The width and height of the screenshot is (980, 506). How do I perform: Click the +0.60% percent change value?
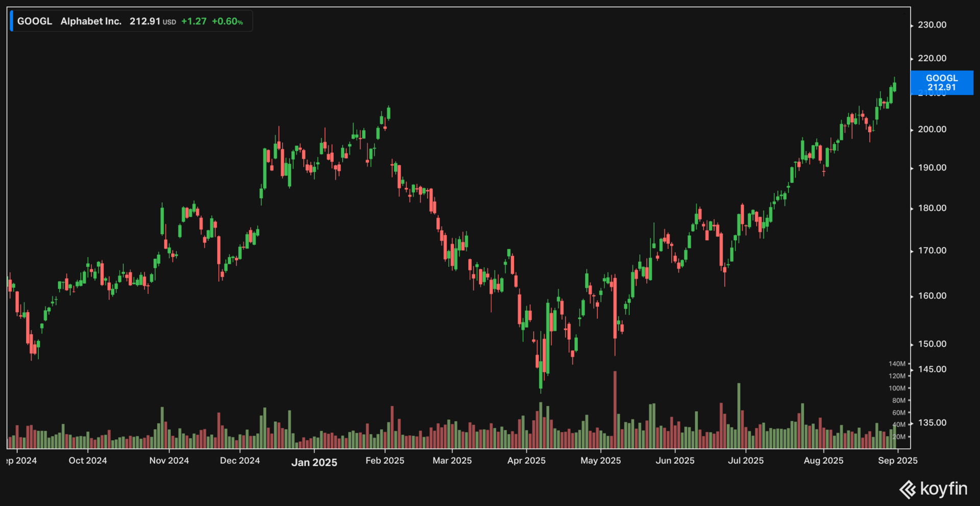(227, 21)
